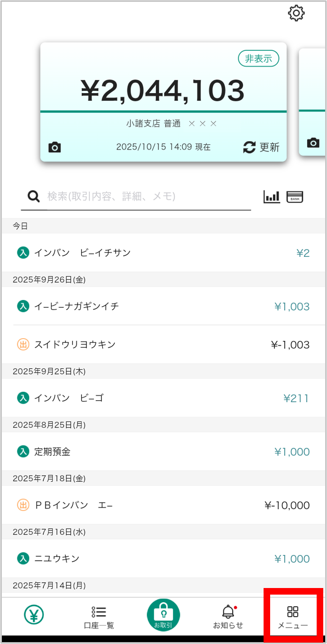Tap the magnifying glass search icon
This screenshot has width=327, height=644.
34,197
